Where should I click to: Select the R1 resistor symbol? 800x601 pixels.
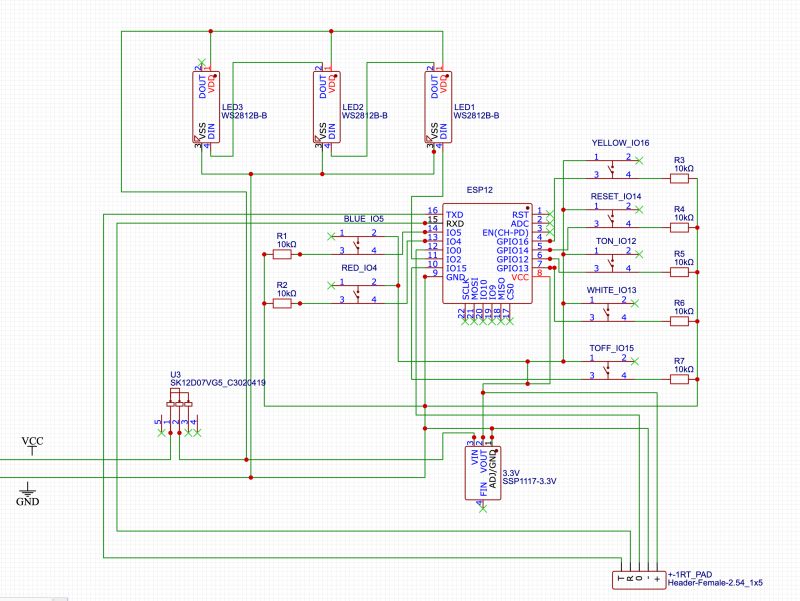tap(282, 254)
